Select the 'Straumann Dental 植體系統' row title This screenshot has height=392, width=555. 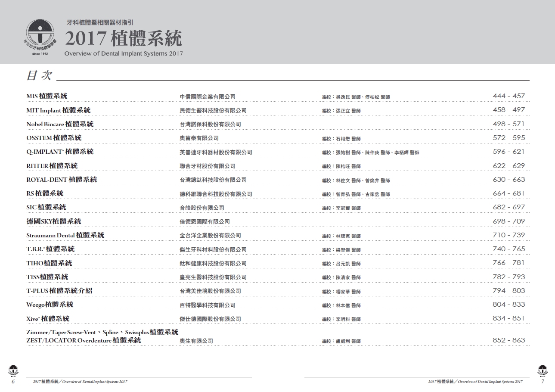(x=65, y=235)
